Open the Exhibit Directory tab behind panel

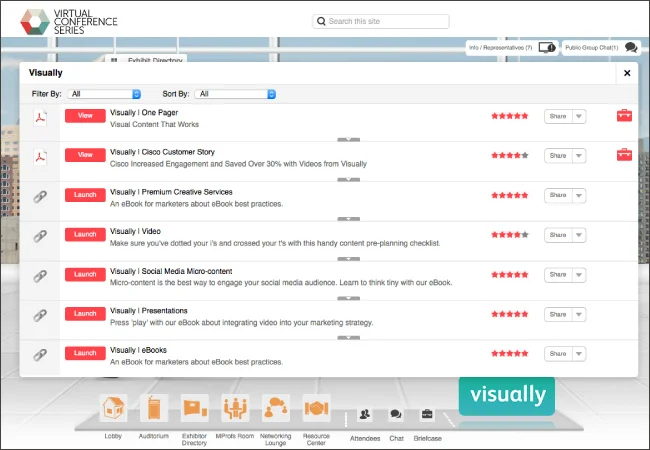point(146,59)
